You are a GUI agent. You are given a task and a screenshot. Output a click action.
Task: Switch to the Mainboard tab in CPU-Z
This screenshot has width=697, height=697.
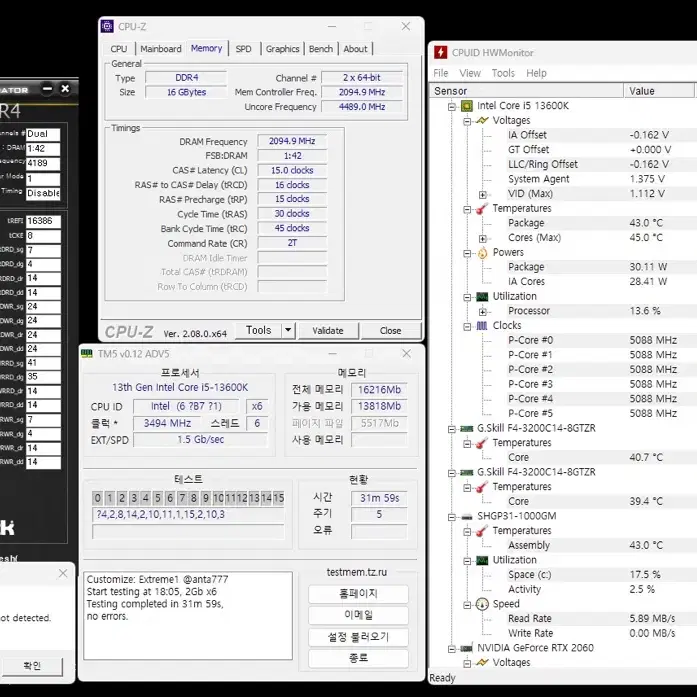[161, 49]
